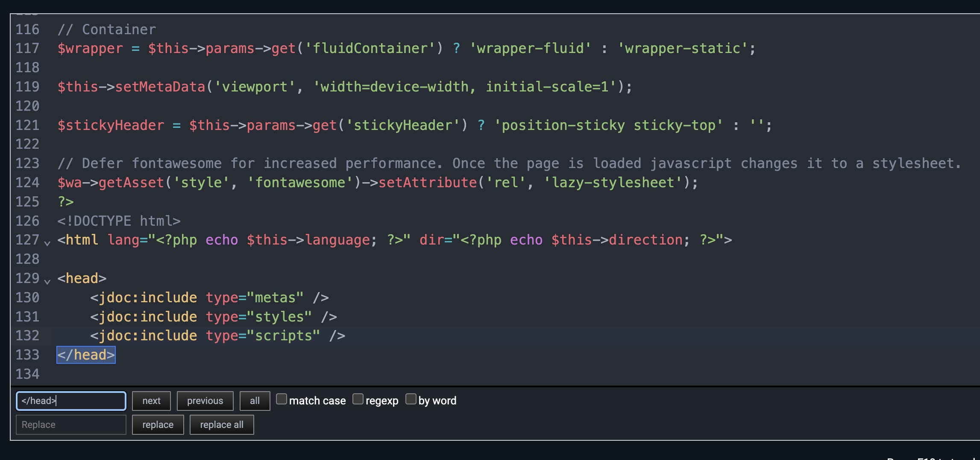Click into the Replace input field
Image resolution: width=980 pixels, height=460 pixels.
71,425
